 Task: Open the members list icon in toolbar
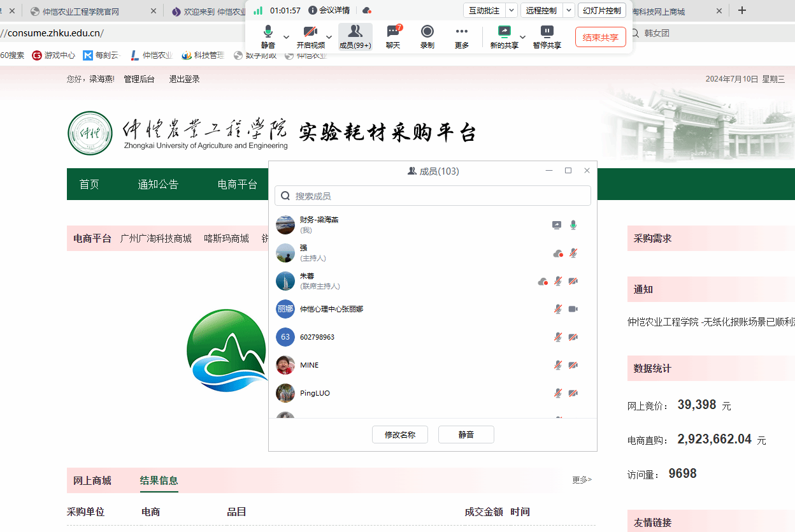click(355, 32)
